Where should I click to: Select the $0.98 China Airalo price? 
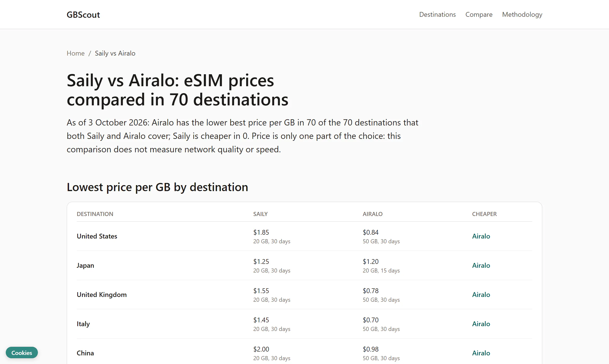pos(371,349)
